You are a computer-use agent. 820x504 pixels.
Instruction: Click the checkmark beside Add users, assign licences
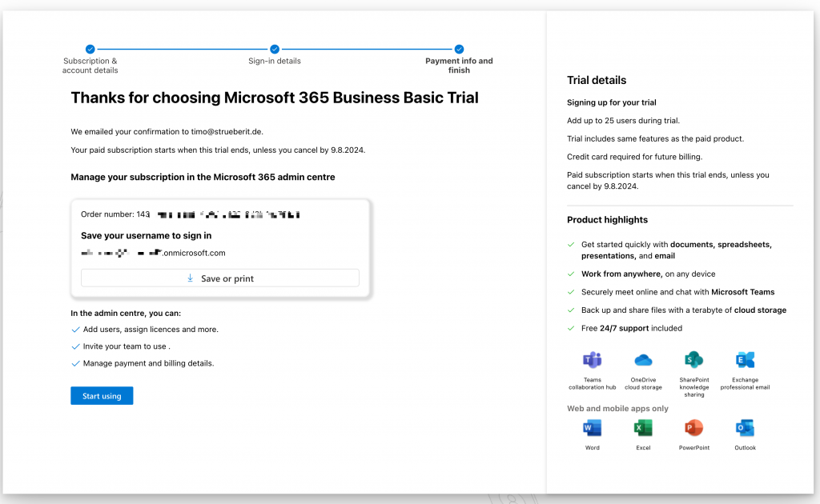[x=75, y=330]
